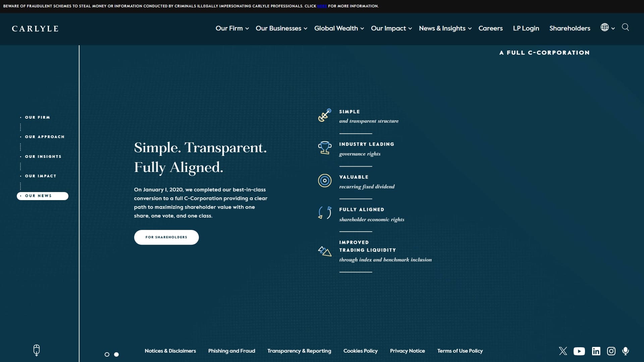Click the Improved Trading Liquidity triangles icon
Viewport: 644px width, 362px height.
(324, 251)
